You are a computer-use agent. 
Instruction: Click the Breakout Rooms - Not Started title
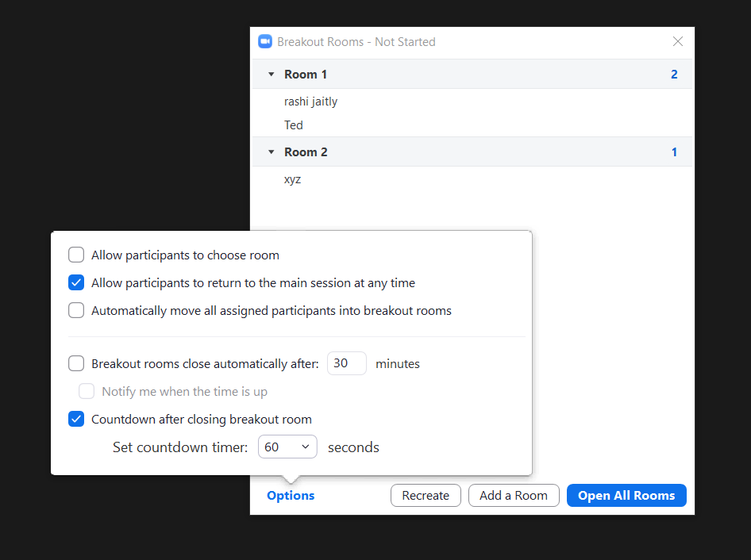[x=356, y=41]
